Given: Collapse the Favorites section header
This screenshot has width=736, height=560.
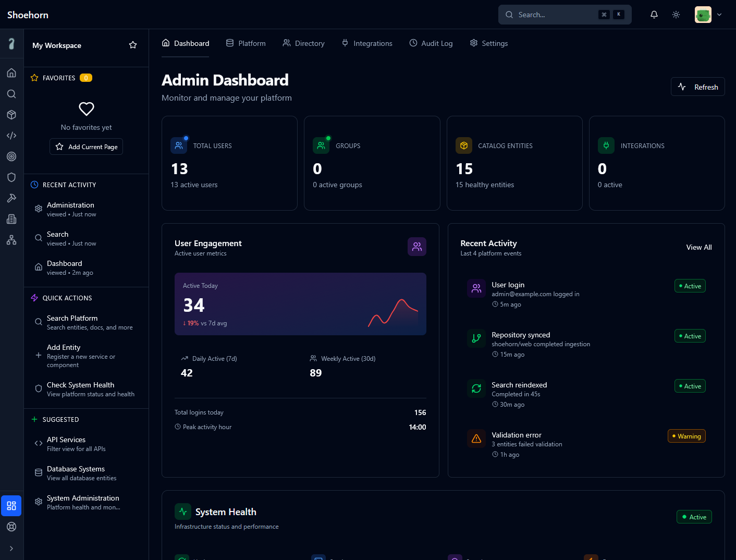Looking at the screenshot, I should (59, 78).
